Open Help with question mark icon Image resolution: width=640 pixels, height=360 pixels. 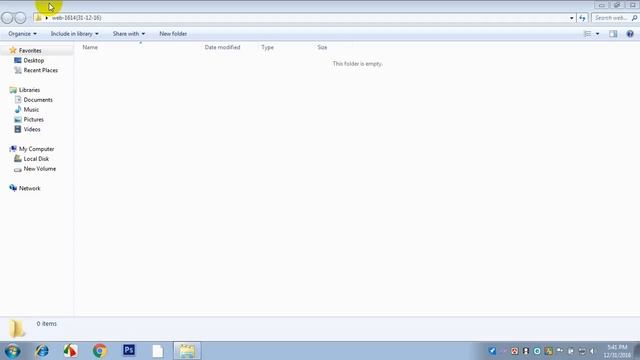click(x=630, y=34)
